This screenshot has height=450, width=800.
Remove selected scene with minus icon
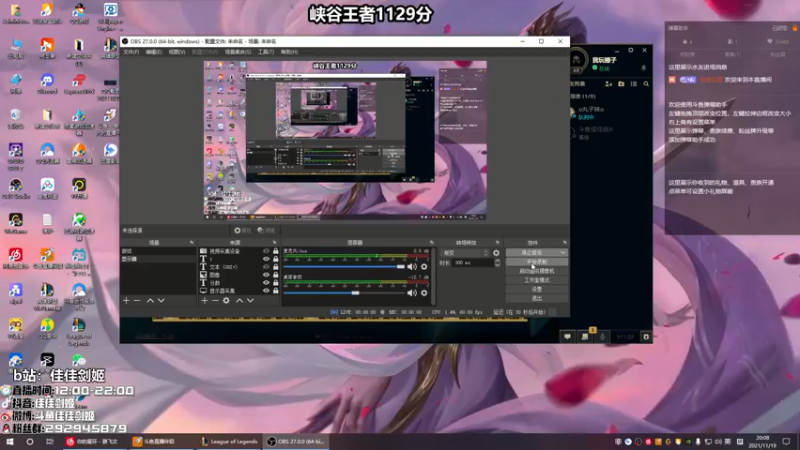click(x=137, y=301)
